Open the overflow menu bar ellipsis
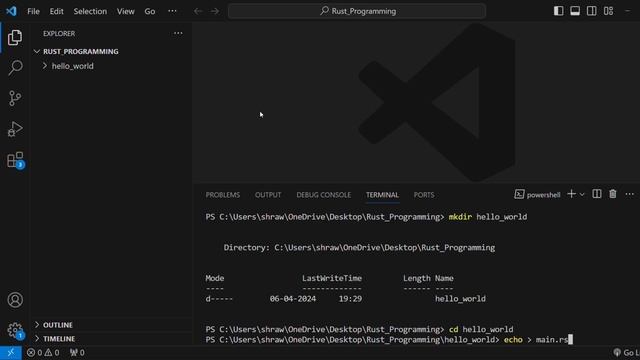640x360 pixels. tap(172, 11)
